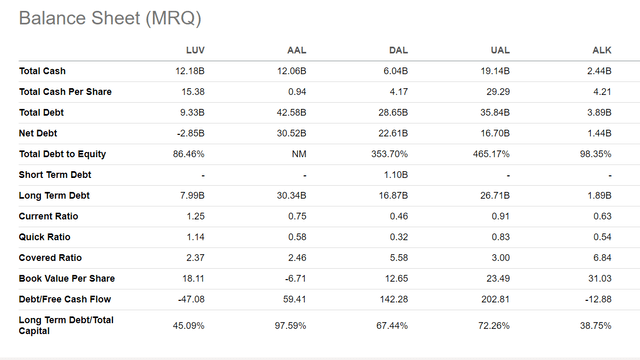Click the DAL column header
This screenshot has height=360, width=640.
tap(398, 50)
